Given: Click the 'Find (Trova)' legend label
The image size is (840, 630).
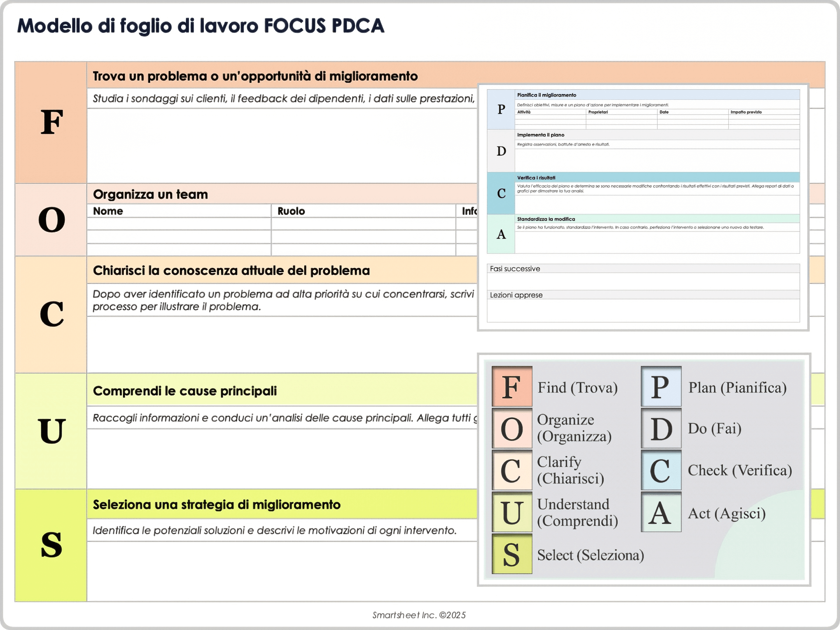Looking at the screenshot, I should pos(577,388).
